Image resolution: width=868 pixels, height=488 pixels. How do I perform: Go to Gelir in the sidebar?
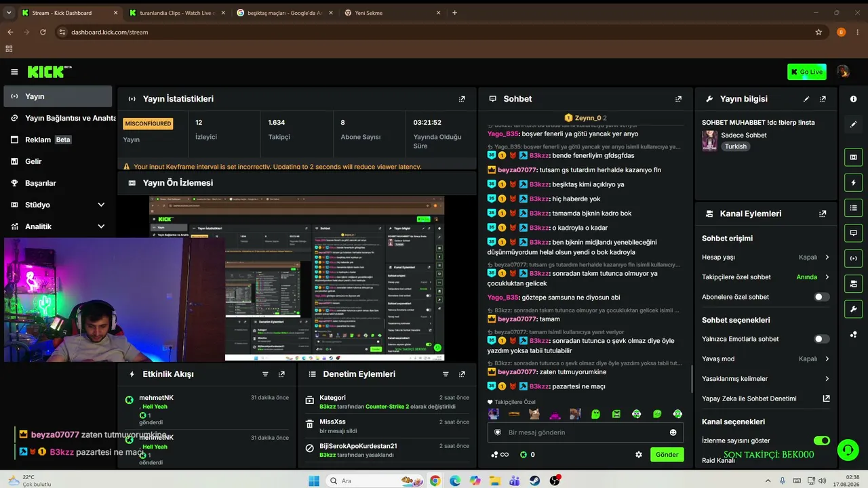point(58,161)
